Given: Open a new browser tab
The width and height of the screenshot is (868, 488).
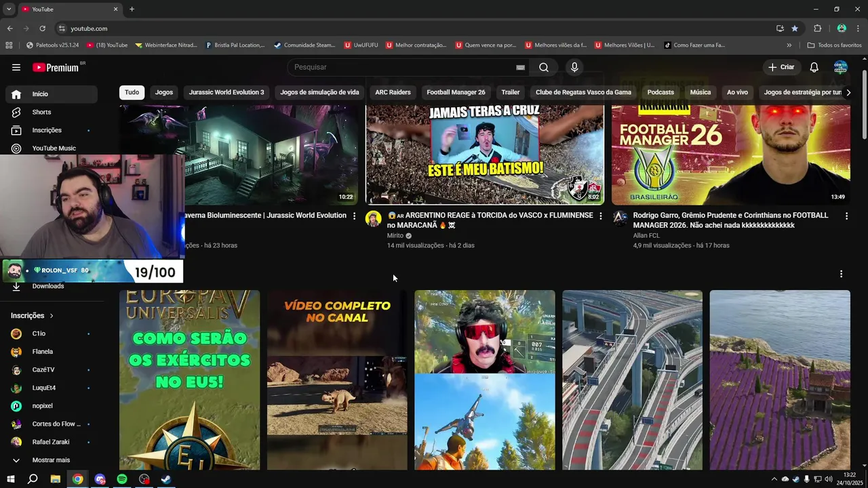Looking at the screenshot, I should coord(132,9).
